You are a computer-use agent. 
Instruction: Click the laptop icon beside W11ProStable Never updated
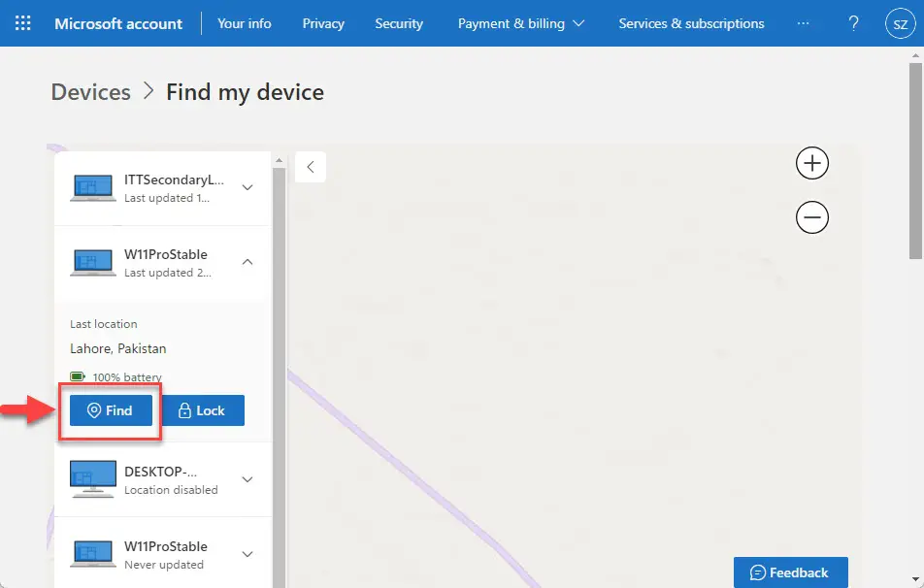tap(93, 554)
